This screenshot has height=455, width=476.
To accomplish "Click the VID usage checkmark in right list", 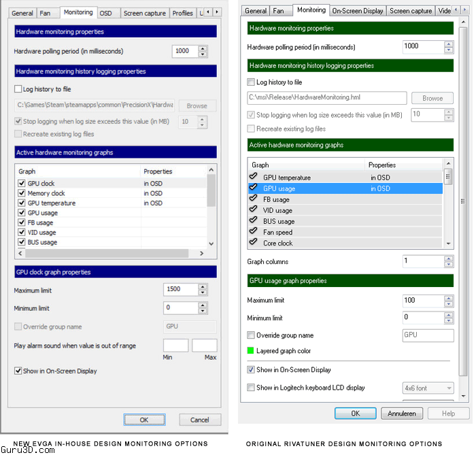I will click(253, 210).
